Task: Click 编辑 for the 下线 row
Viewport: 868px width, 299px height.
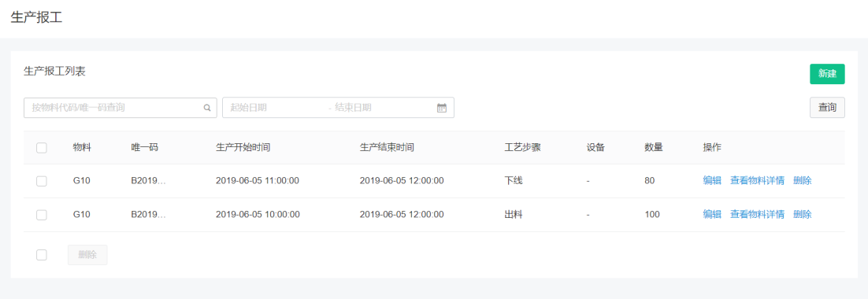Action: click(712, 181)
